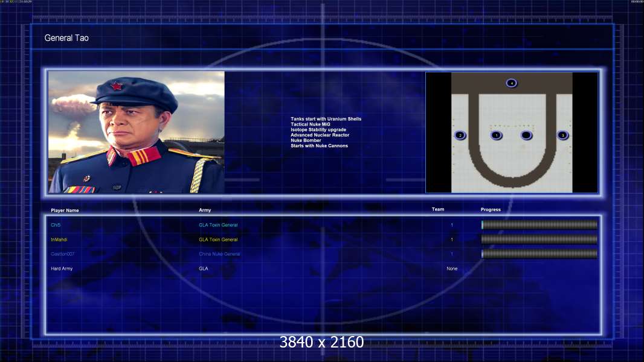Image resolution: width=644 pixels, height=362 pixels.
Task: Select player name 'InMahdi'
Action: [x=59, y=240]
